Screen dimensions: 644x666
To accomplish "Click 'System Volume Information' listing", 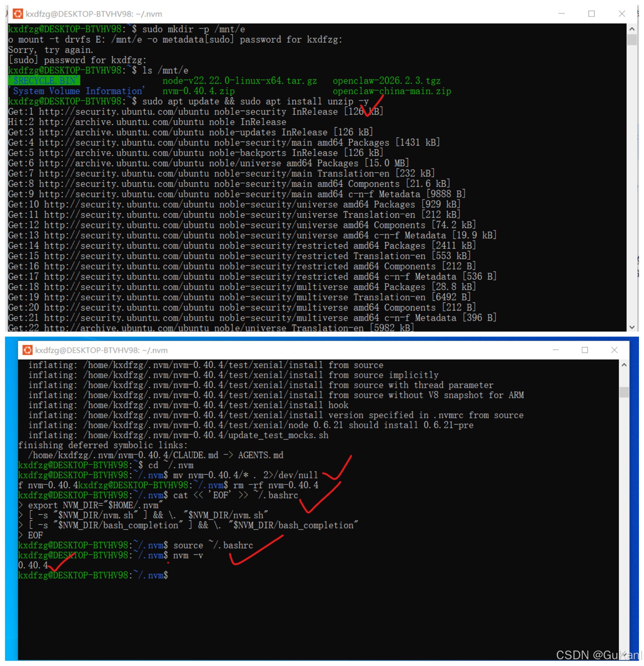I will (77, 91).
